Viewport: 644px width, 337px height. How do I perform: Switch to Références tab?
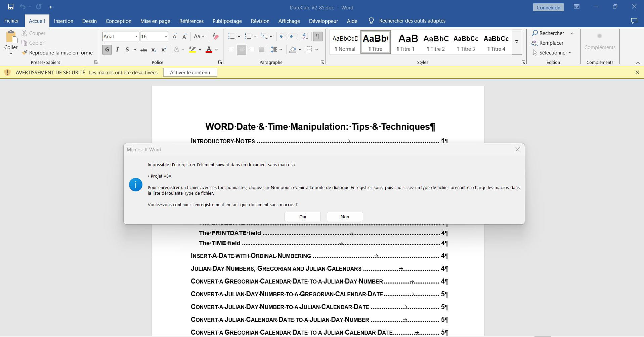(191, 21)
